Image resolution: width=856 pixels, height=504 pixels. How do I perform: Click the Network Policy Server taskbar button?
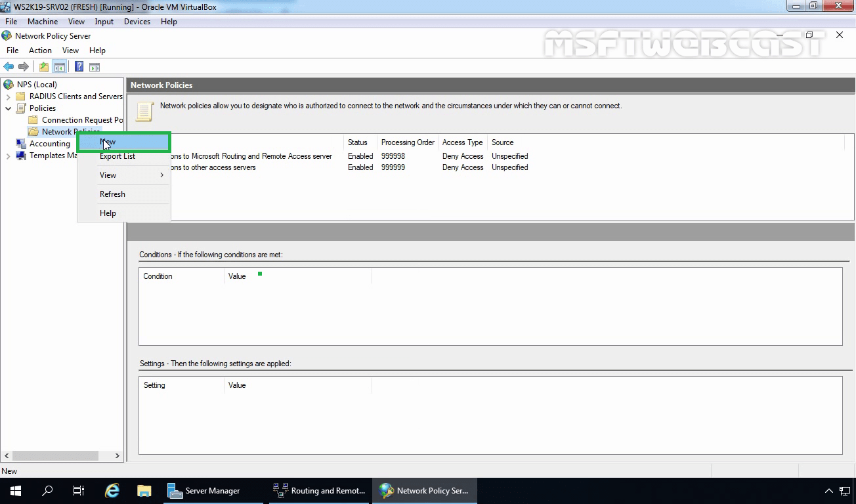coord(425,491)
